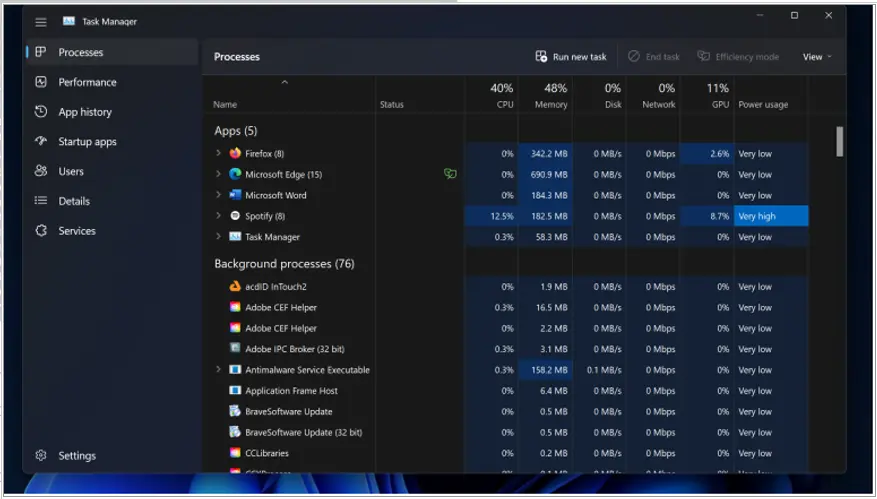
Task: Click the BraveSoftware Update (32 bit) icon
Action: pos(235,432)
